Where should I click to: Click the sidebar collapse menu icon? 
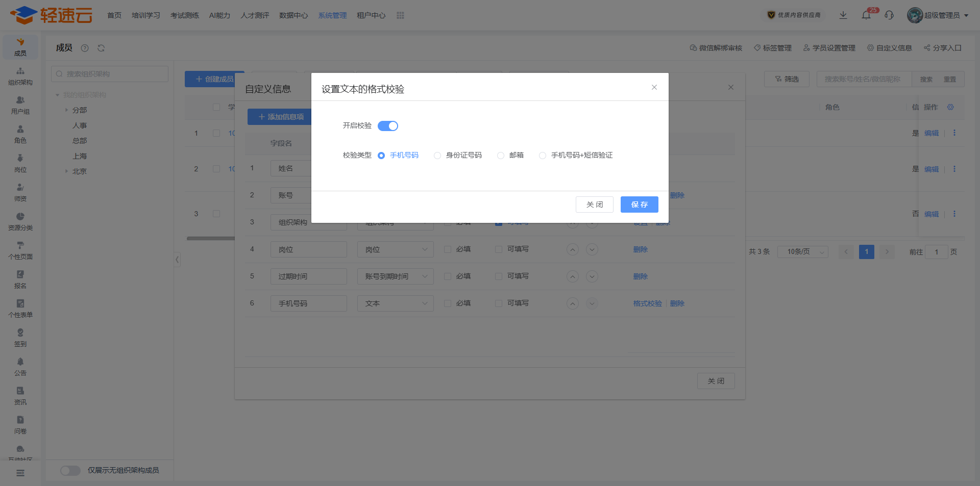[20, 473]
